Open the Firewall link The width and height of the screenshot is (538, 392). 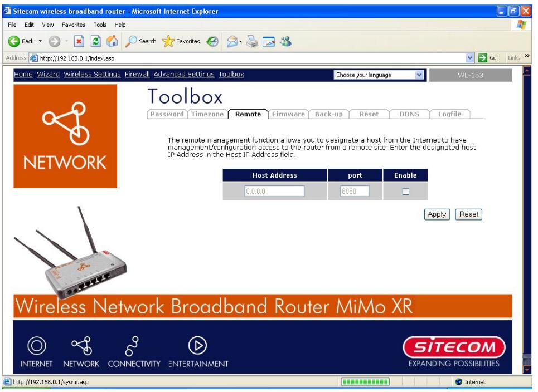(x=137, y=75)
